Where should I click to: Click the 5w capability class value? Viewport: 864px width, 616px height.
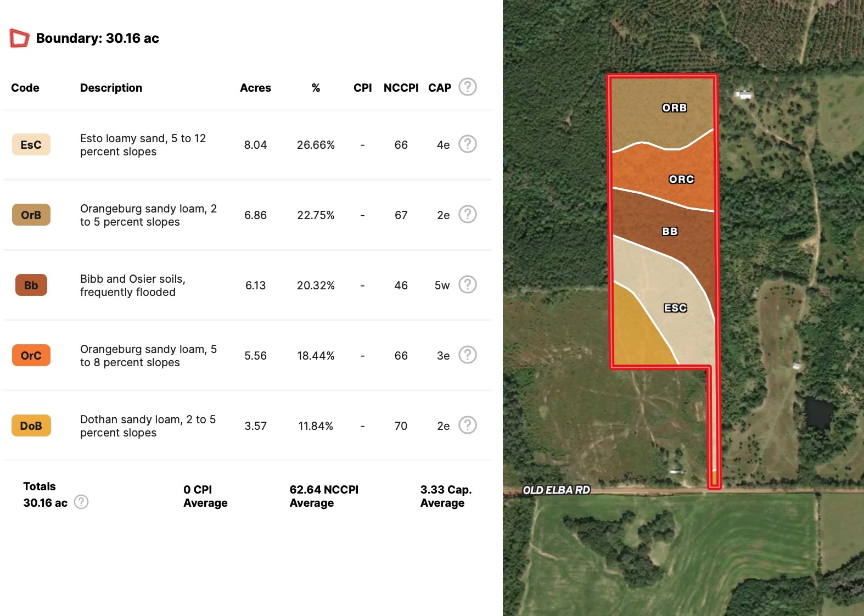[x=442, y=285]
